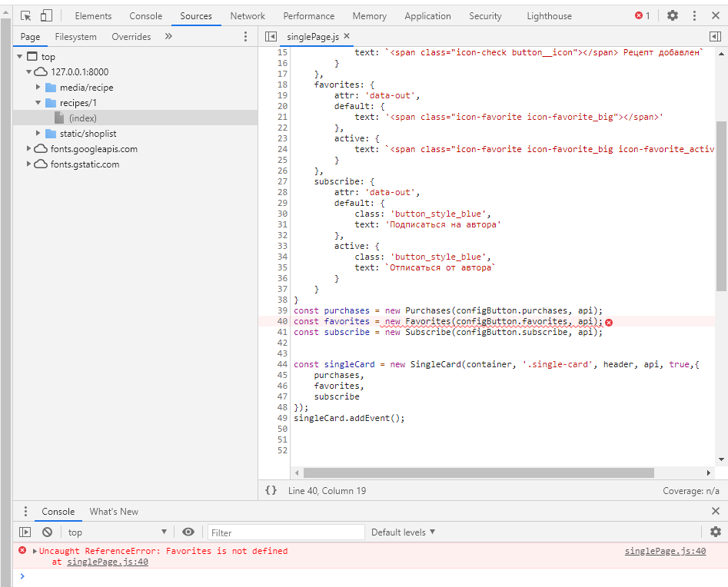Create live expression with eye icon
This screenshot has height=587, width=728.
pyautogui.click(x=188, y=532)
